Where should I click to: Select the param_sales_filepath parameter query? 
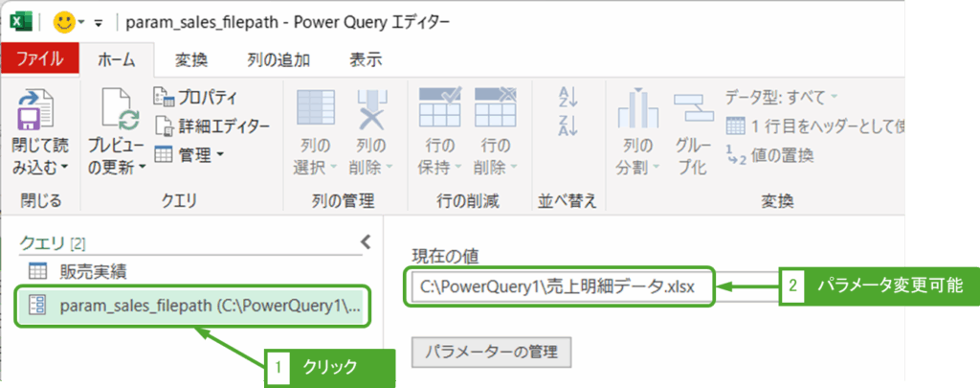tap(192, 306)
